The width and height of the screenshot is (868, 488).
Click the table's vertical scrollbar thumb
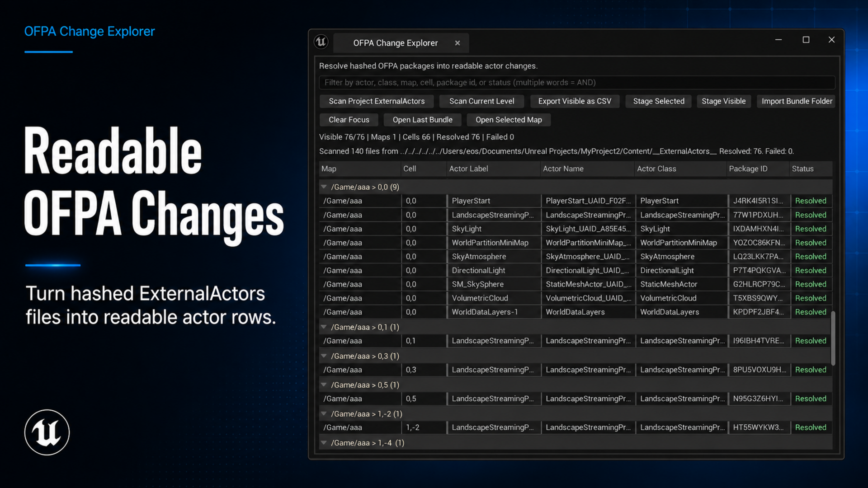coord(833,338)
